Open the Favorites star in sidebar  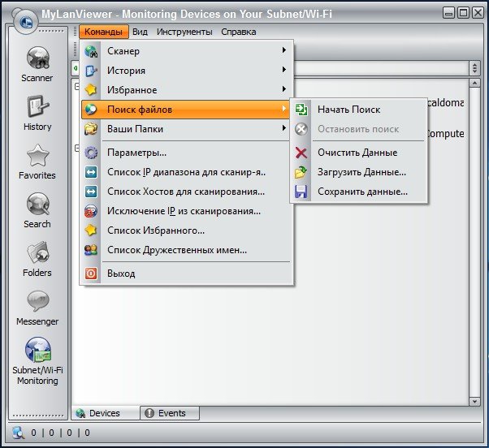[x=37, y=155]
